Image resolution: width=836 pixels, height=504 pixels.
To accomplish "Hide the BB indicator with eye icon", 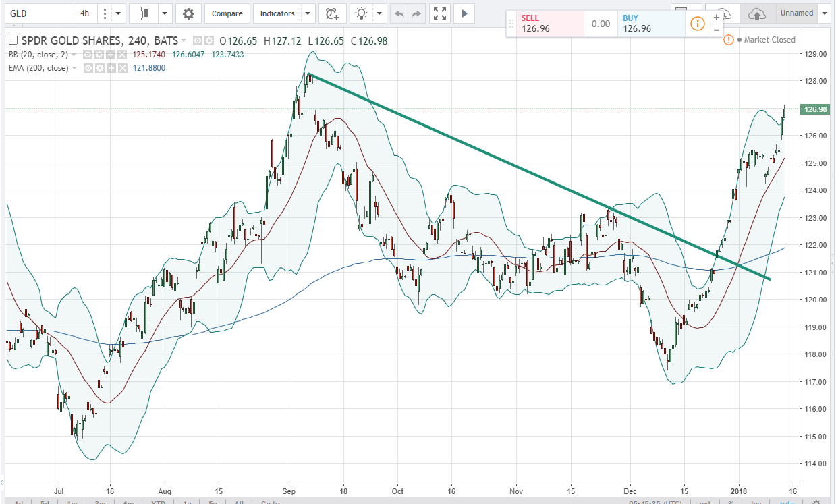I will point(89,53).
